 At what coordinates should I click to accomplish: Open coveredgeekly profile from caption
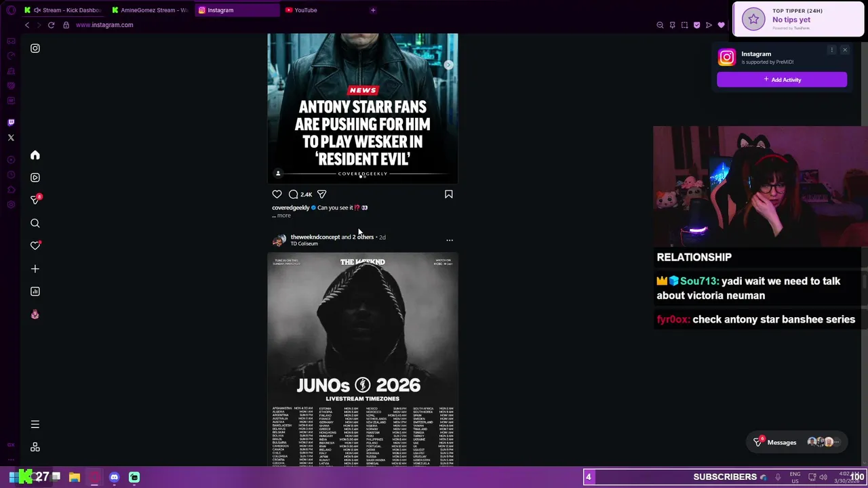(x=290, y=207)
